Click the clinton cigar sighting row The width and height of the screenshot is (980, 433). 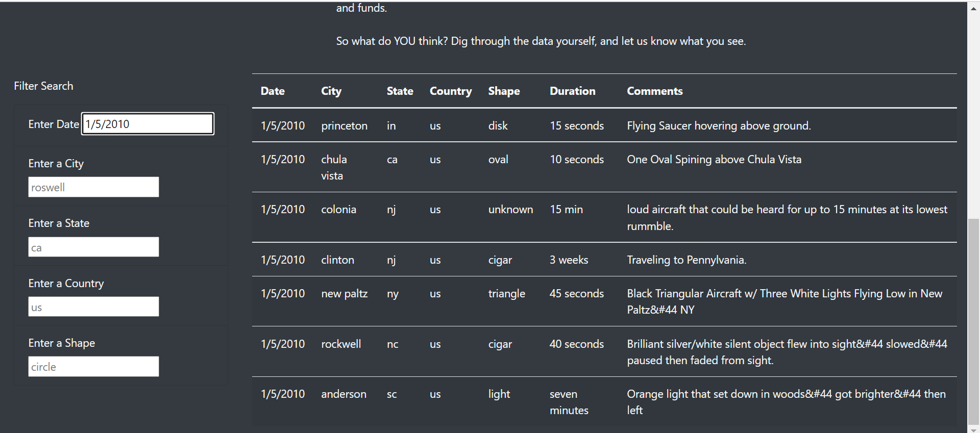510,260
